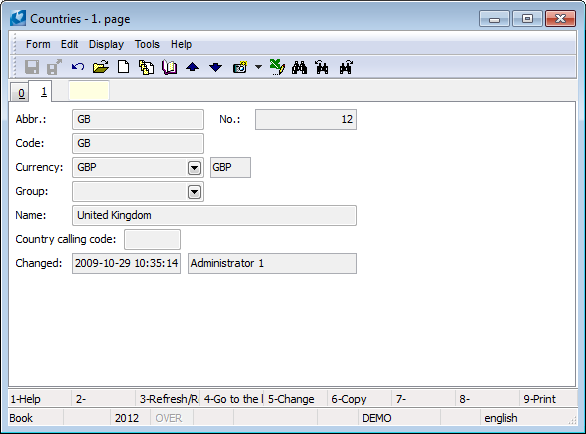Click the Copy record icon
Viewport: 586px width, 434px height.
coord(146,67)
